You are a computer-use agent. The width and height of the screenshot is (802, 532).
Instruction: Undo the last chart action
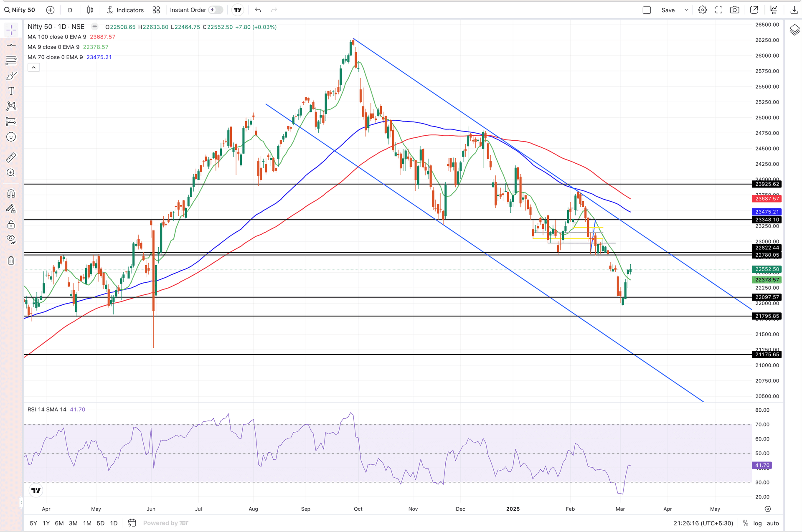(258, 10)
